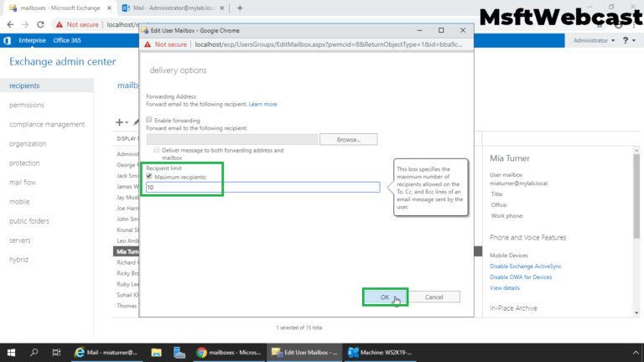Image resolution: width=644 pixels, height=362 pixels.
Task: Uncheck Maximum recipients checkbox
Action: pyautogui.click(x=149, y=176)
